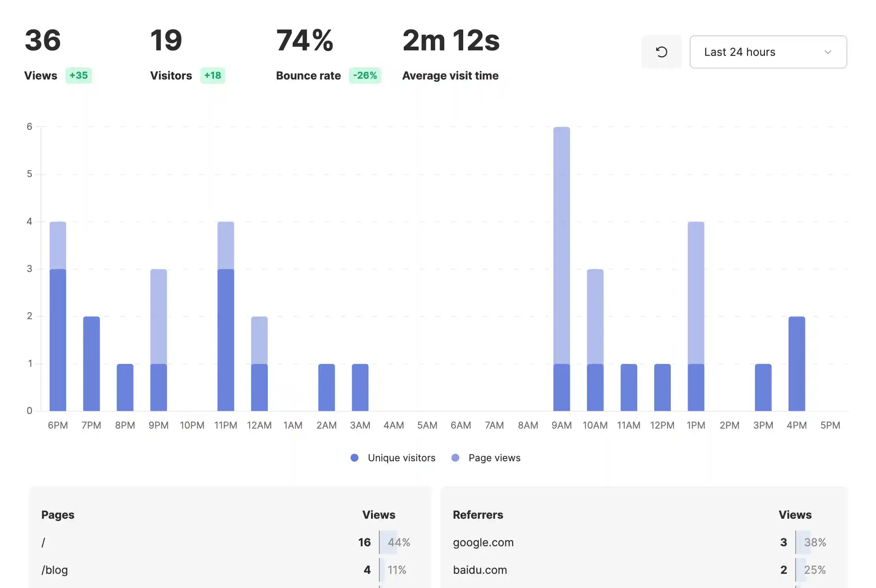Open the Last 24 hours dropdown
This screenshot has width=876, height=588.
point(768,52)
